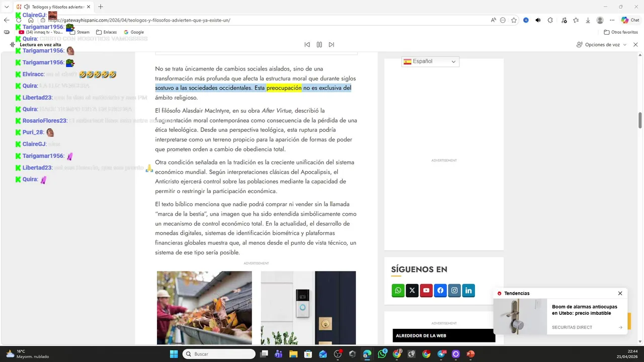Image resolution: width=644 pixels, height=362 pixels.
Task: Open the Enlaces bookmarks folder
Action: 106,32
